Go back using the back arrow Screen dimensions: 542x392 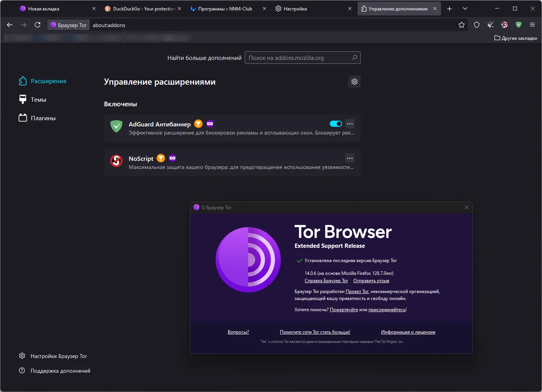10,25
